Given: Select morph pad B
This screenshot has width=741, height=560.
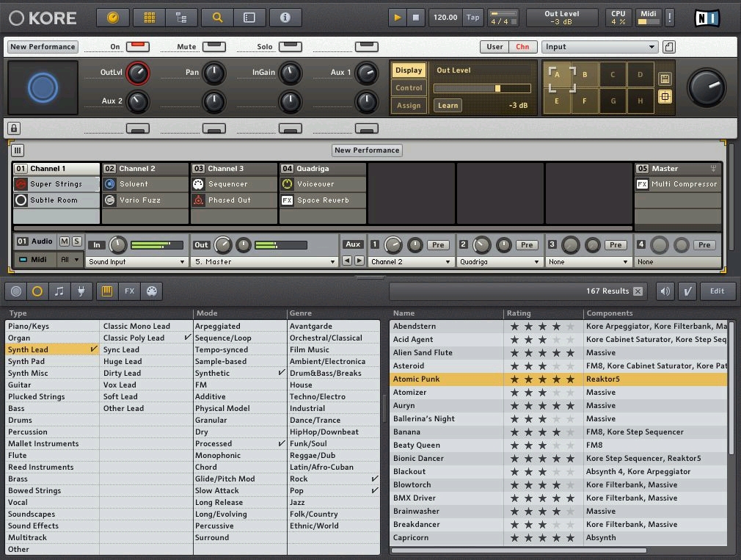Looking at the screenshot, I should (585, 75).
